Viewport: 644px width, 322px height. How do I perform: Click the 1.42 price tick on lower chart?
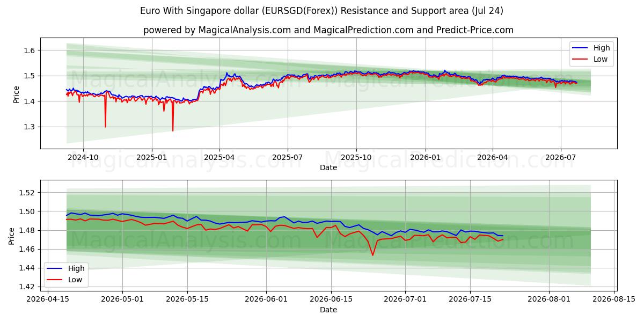coord(28,287)
